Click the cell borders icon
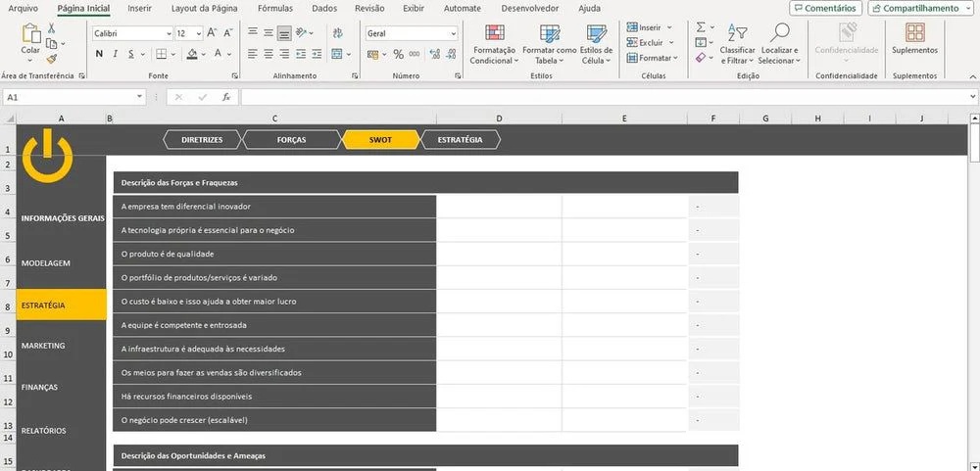Screen dimensions: 980x471 162,54
